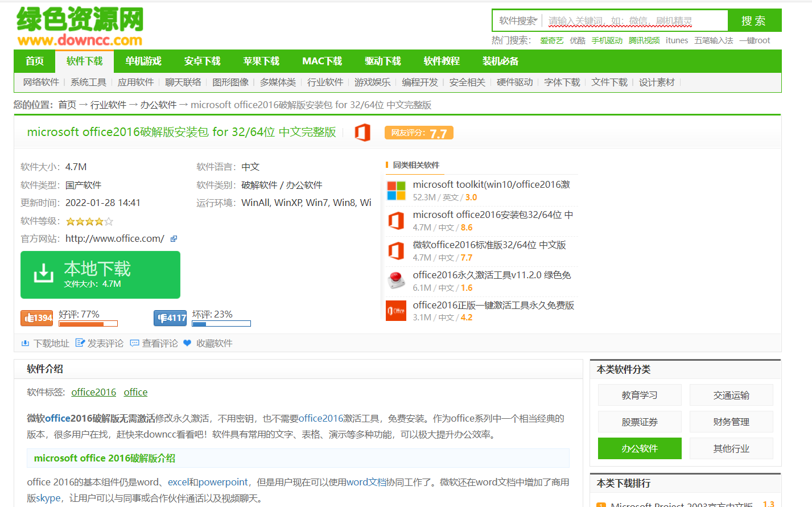
Task: Open the office2016 tag link
Action: pyautogui.click(x=94, y=392)
